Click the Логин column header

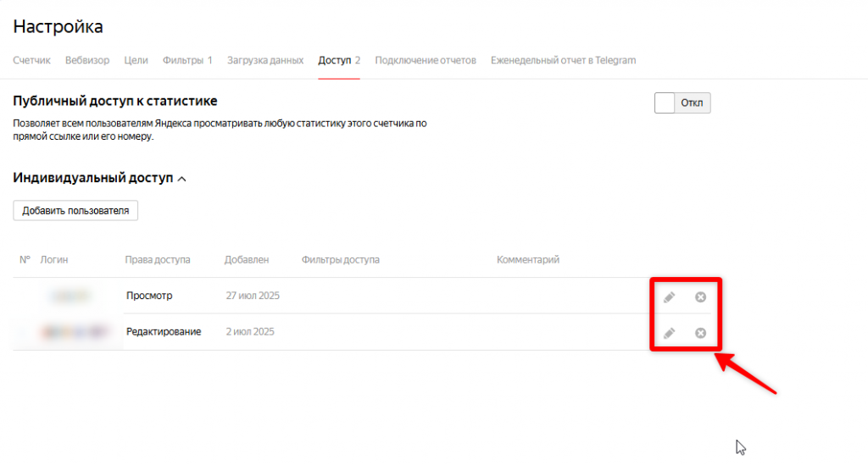point(54,259)
